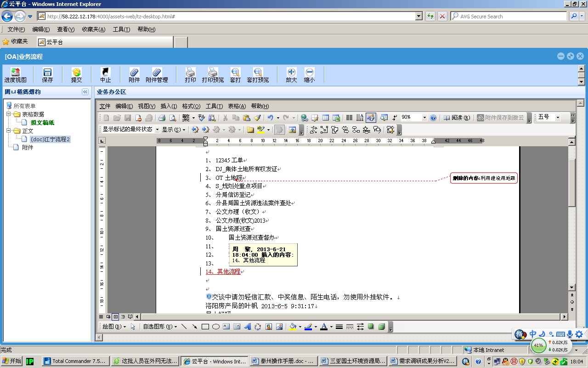This screenshot has width=588, height=368.
Task: Insert a hyperlink with the globe icon
Action: click(x=304, y=118)
